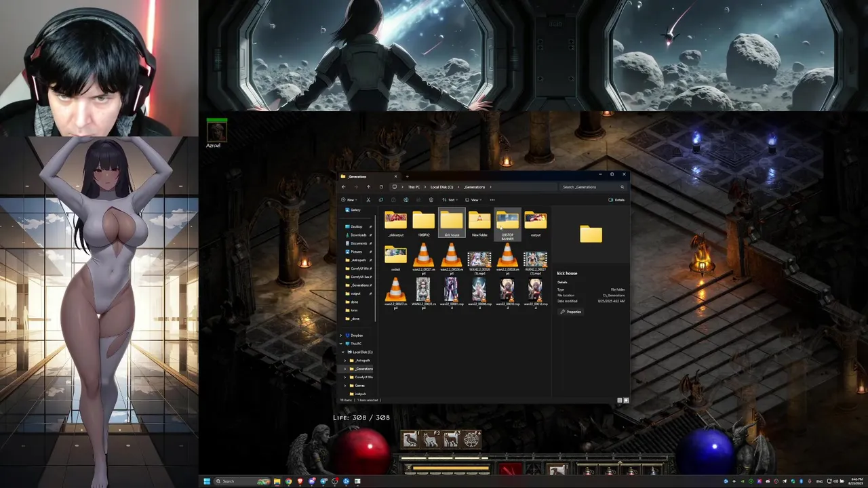Click the Copy icon in Explorer toolbar
Viewport: 868px width, 488px height.
pyautogui.click(x=380, y=200)
